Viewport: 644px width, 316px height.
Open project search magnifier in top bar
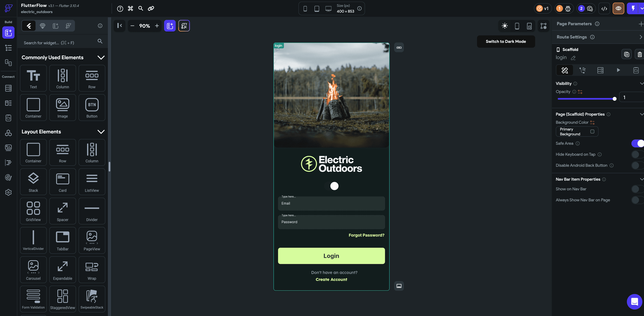pos(141,9)
